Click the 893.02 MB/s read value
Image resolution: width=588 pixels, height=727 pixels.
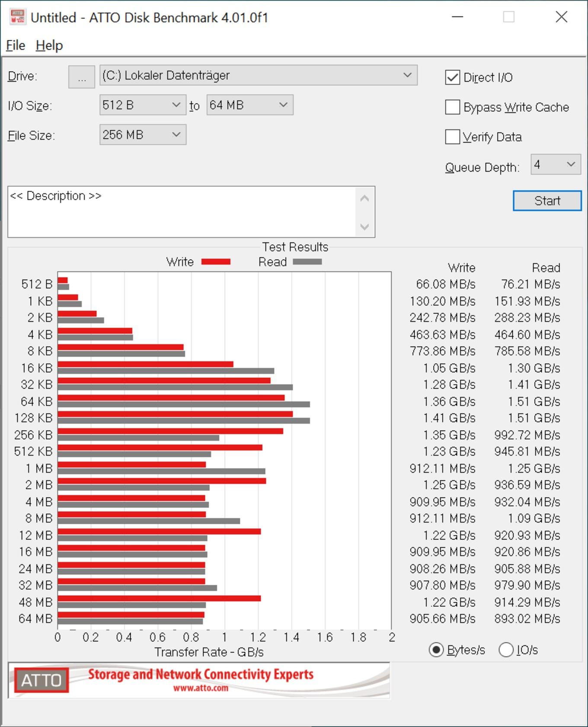[x=527, y=619]
